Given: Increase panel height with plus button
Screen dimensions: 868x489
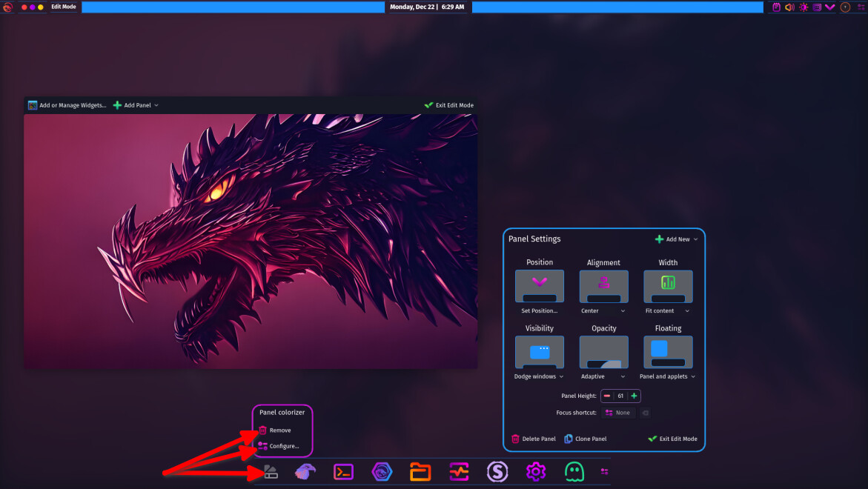Looking at the screenshot, I should click(634, 396).
